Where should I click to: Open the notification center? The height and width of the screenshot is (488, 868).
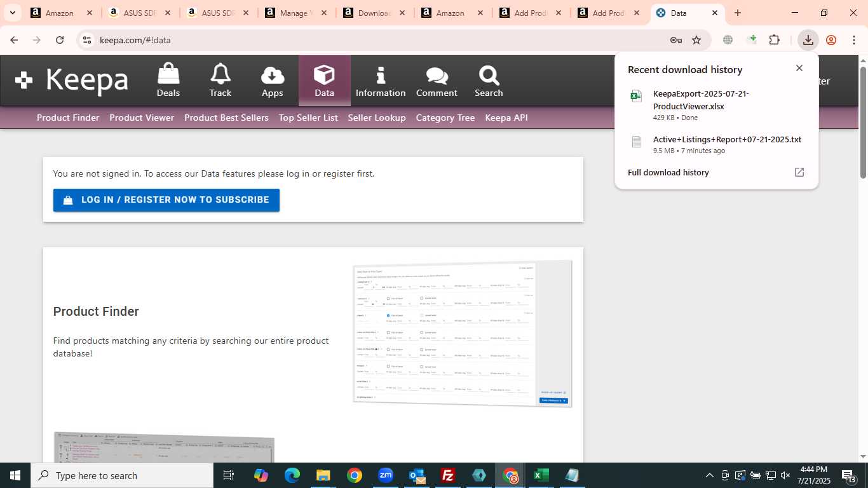[848, 475]
